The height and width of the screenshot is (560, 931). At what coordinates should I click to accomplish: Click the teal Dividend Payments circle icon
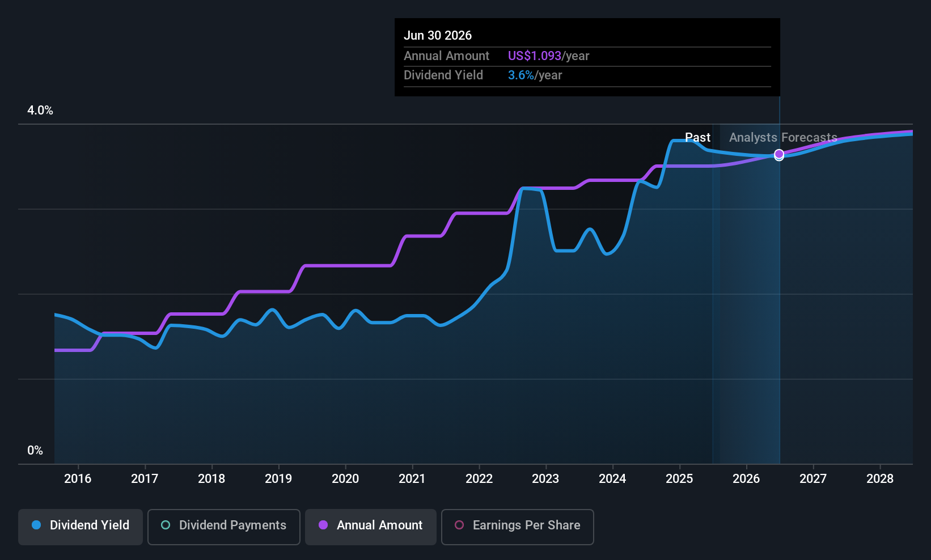click(166, 525)
